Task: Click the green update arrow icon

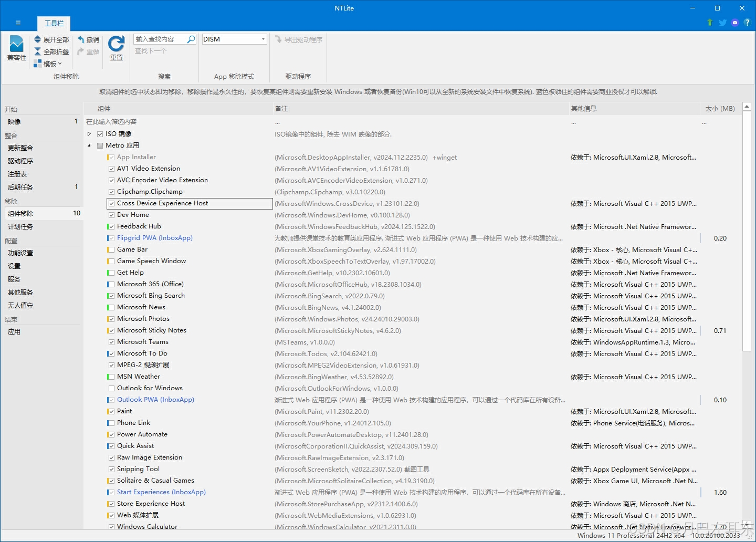Action: coord(710,23)
